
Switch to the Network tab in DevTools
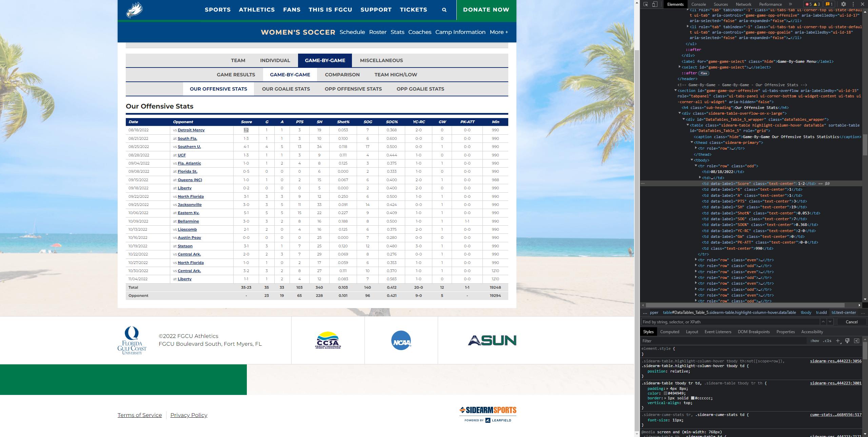point(743,4)
